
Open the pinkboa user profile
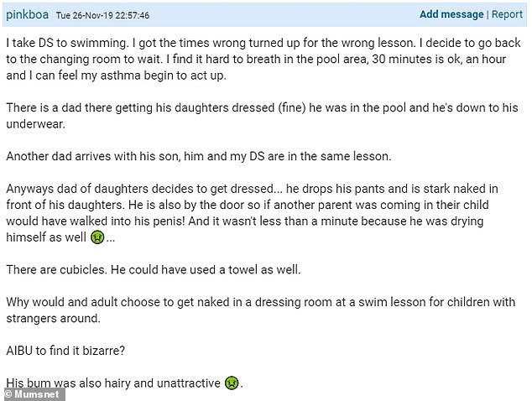[27, 15]
